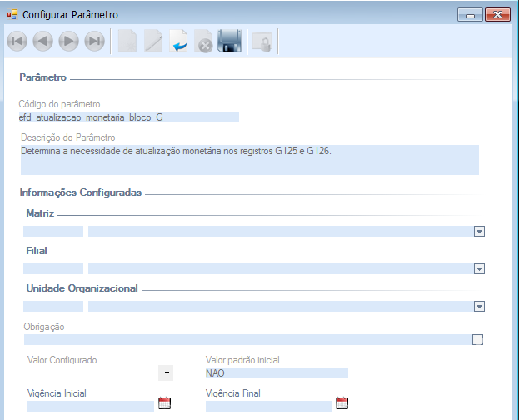Expand the Filial dropdown
The width and height of the screenshot is (519, 420).
(479, 268)
